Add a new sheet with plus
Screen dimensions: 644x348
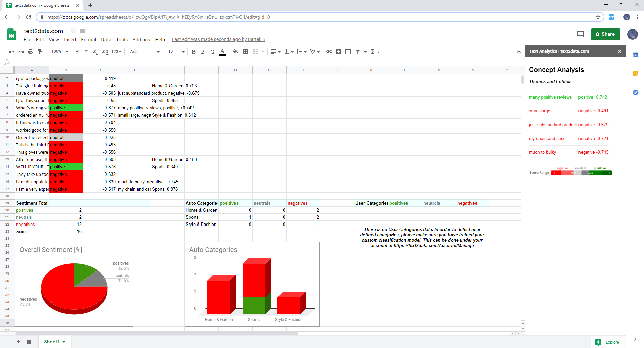coord(18,342)
